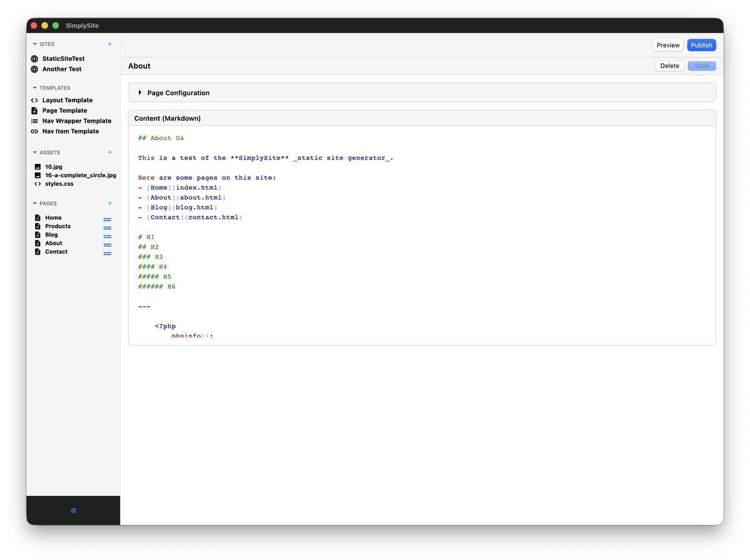This screenshot has height=560, width=750.
Task: Click the reorder handle for Contact page
Action: coord(108,253)
